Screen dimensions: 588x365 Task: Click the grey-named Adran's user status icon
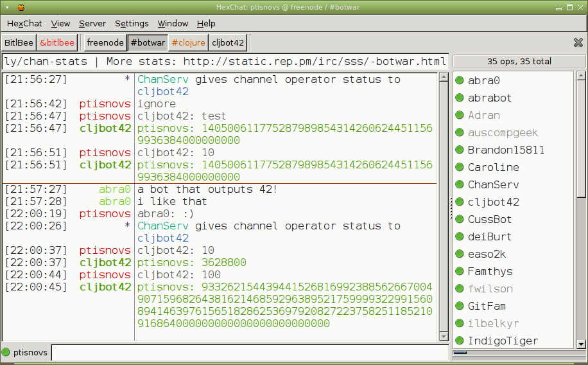tap(460, 115)
